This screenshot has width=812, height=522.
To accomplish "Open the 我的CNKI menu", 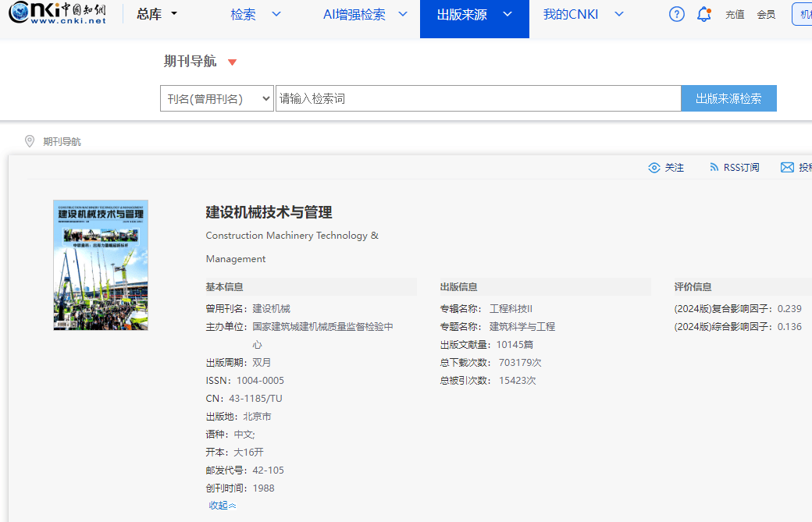I will click(x=570, y=15).
